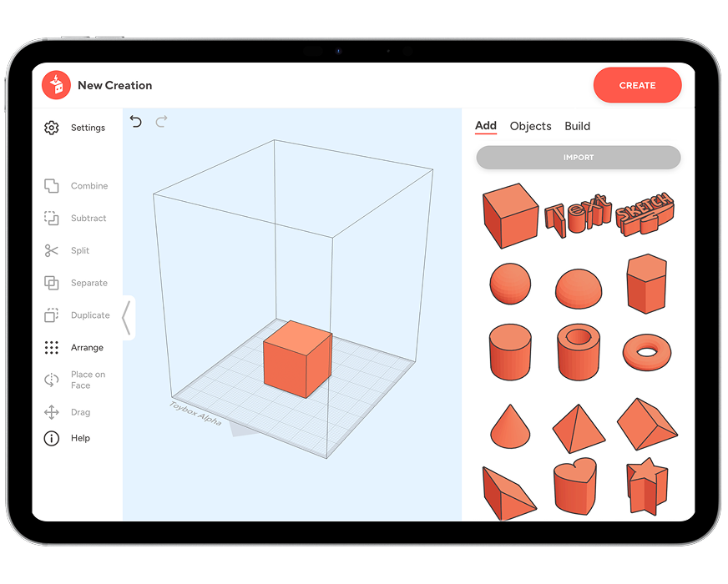Switch to the Build tab
This screenshot has width=728, height=584.
(x=577, y=126)
